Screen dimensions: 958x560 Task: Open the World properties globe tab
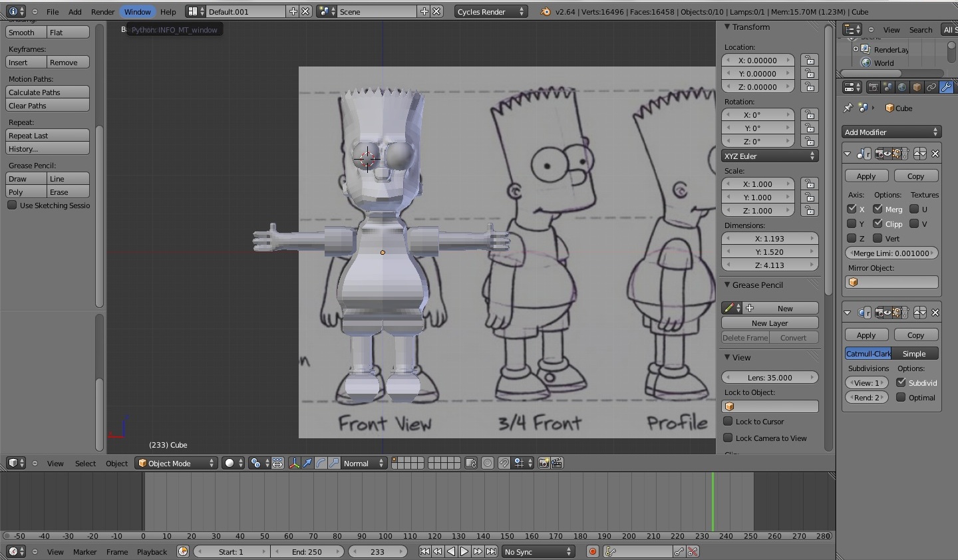pyautogui.click(x=902, y=87)
